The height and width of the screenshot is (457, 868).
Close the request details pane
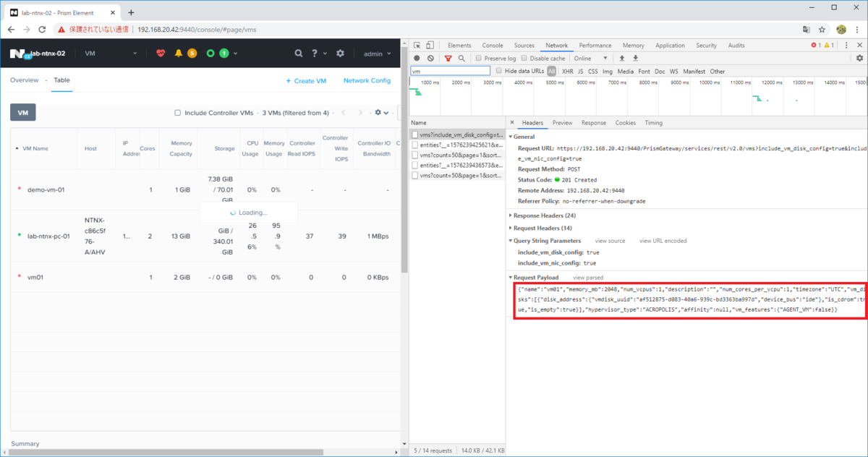pyautogui.click(x=512, y=123)
